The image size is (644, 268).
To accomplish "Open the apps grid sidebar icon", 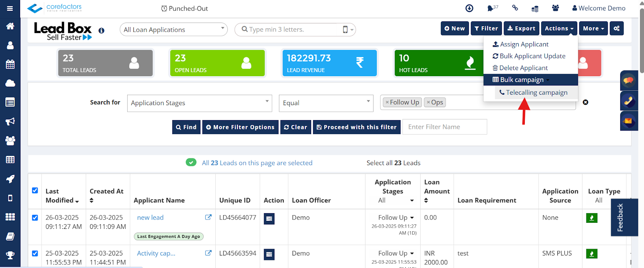I will pos(10,217).
